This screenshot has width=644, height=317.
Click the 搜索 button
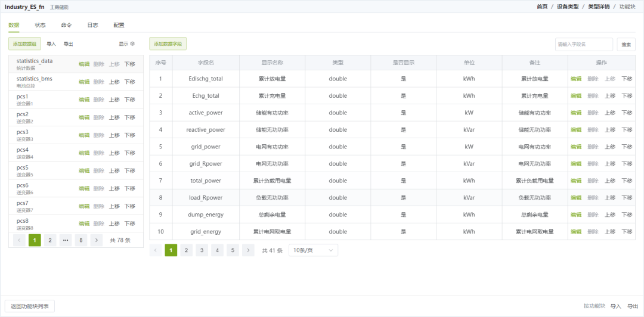[x=626, y=44]
